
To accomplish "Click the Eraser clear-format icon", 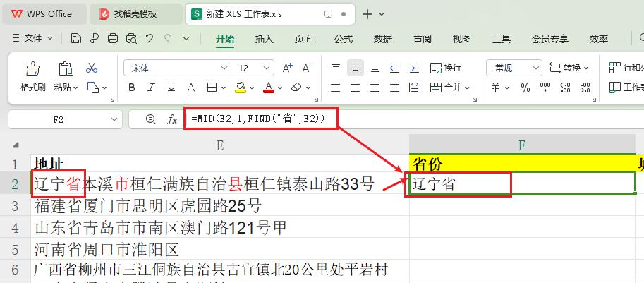I will 297,88.
